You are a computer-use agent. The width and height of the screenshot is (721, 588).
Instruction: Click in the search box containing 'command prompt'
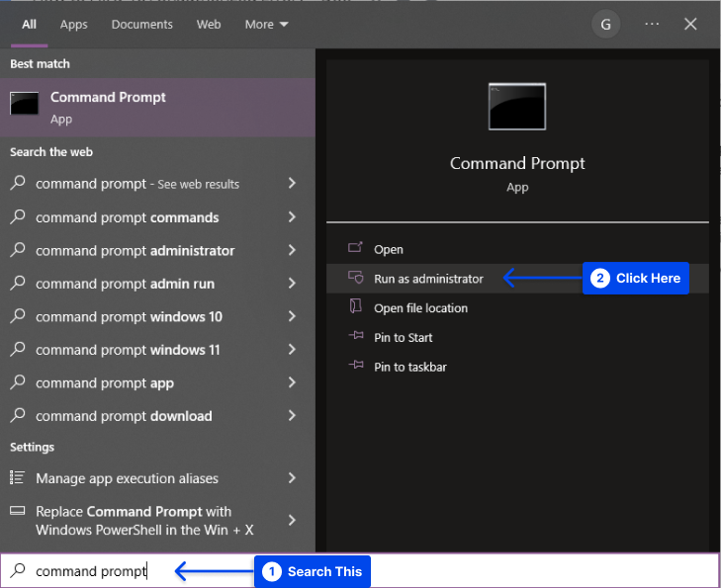coord(360,570)
